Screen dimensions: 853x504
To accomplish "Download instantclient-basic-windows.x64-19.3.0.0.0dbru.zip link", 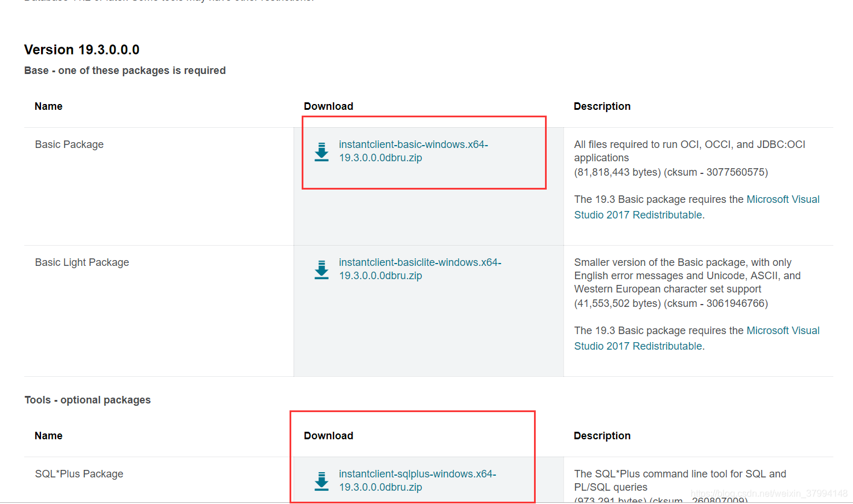I will 413,151.
